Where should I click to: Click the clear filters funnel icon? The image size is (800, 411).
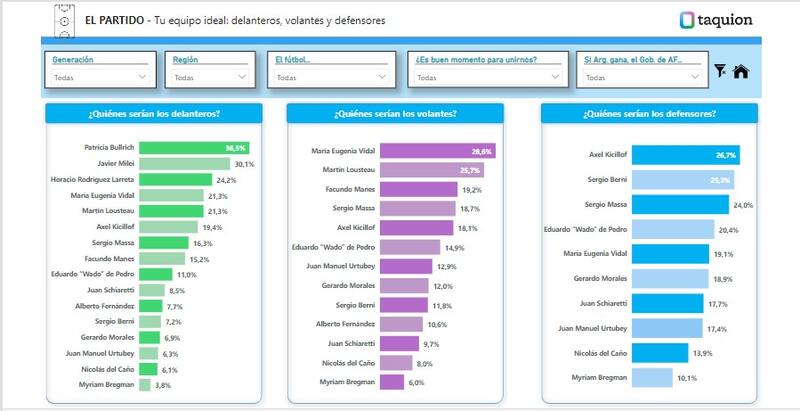pyautogui.click(x=721, y=71)
